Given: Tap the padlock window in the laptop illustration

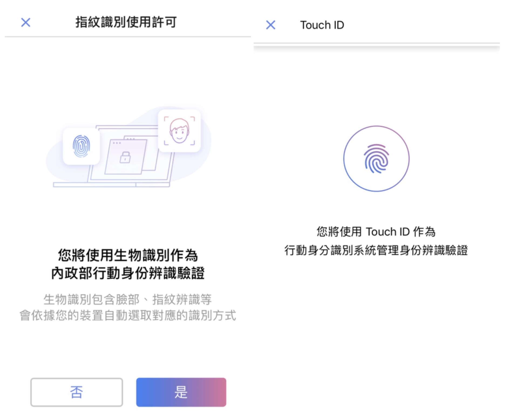Looking at the screenshot, I should [125, 157].
